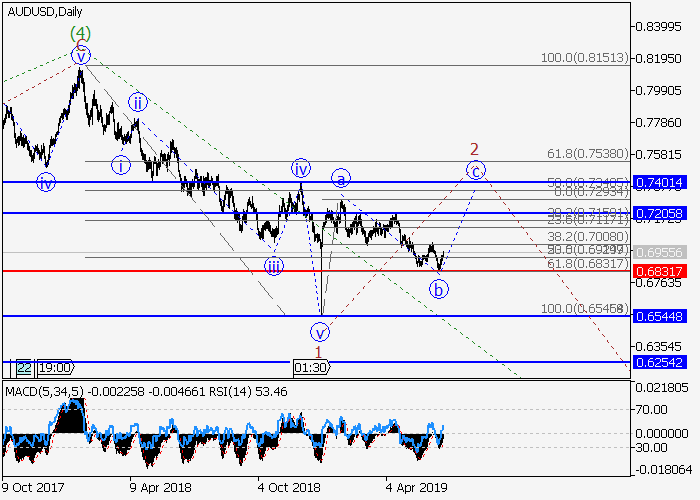Click the circled wave 'ii' marker
The image size is (700, 500).
[x=138, y=102]
